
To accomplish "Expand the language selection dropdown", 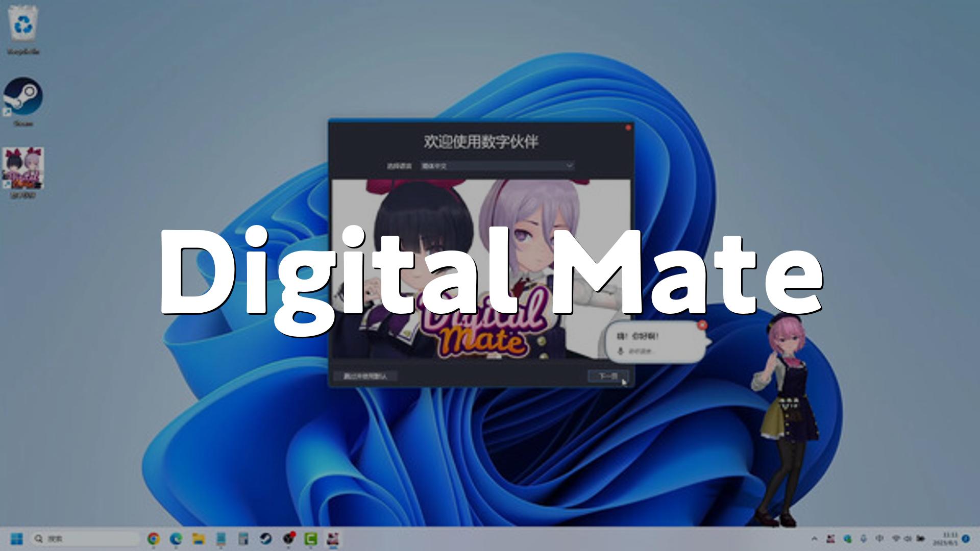I will 569,166.
